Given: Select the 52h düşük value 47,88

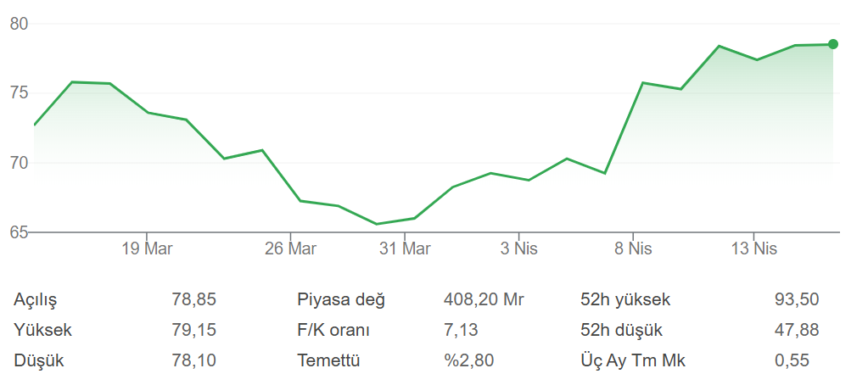Looking at the screenshot, I should (x=797, y=330).
